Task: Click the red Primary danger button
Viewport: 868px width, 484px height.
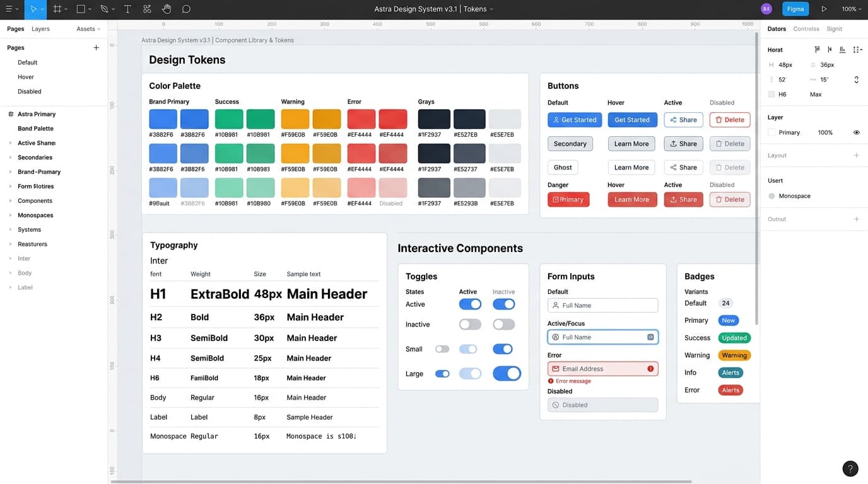Action: tap(568, 200)
